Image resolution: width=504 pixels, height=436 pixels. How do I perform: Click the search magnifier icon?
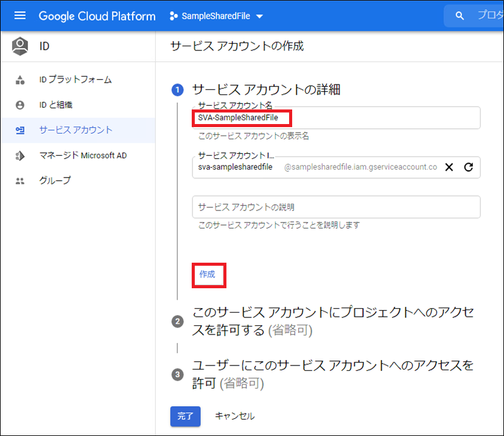coord(460,15)
